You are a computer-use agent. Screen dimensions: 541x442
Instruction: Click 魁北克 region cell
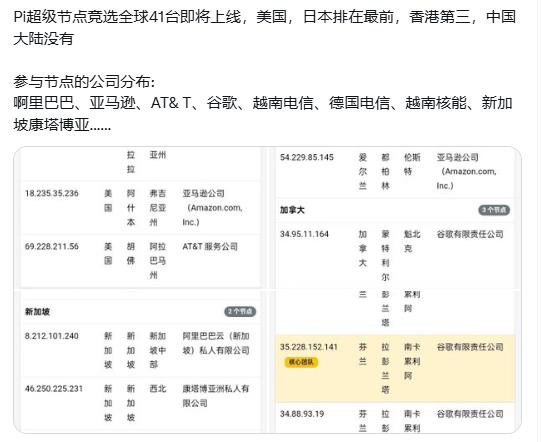point(412,241)
